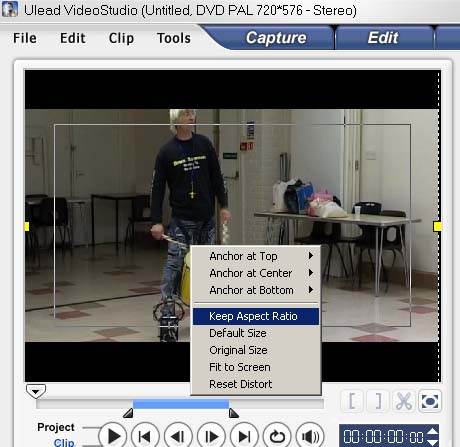This screenshot has height=447, width=460.
Task: Enlarge the preview window
Action: coord(430,401)
